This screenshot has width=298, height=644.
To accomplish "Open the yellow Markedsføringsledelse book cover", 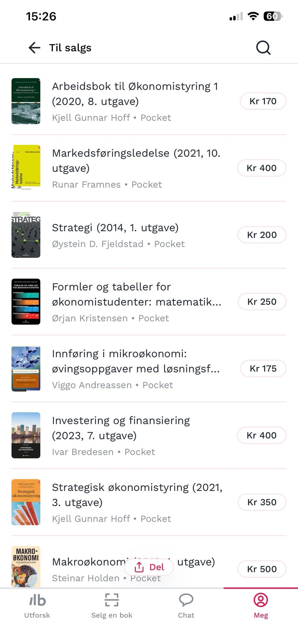I will tap(26, 167).
